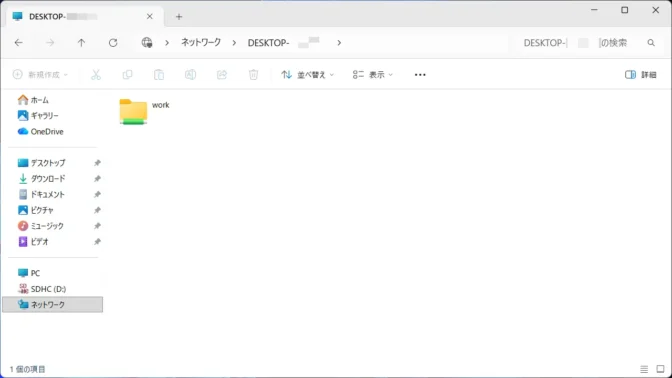Select PC in navigation pane
The width and height of the screenshot is (672, 378).
click(29, 273)
